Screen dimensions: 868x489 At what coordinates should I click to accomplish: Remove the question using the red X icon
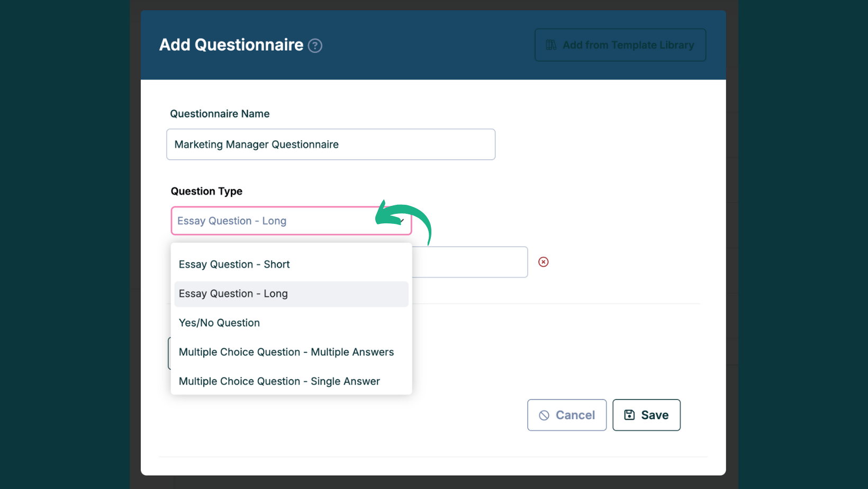pyautogui.click(x=543, y=262)
